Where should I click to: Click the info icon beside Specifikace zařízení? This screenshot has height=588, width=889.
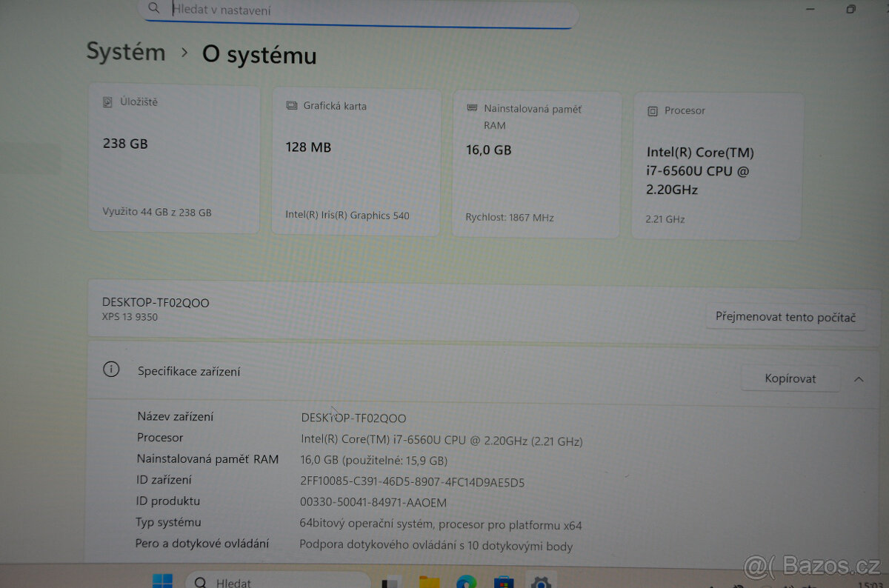(x=111, y=369)
